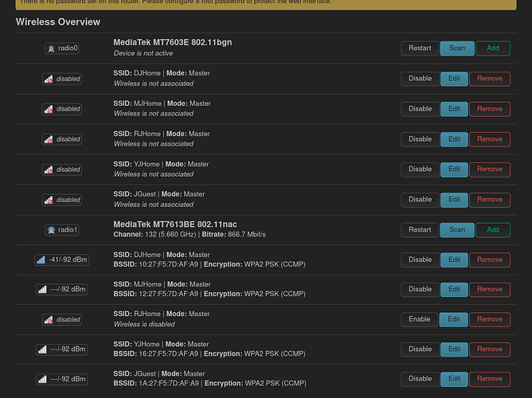Image resolution: width=532 pixels, height=398 pixels.
Task: Remove the radio0 MJHome network
Action: coord(490,109)
